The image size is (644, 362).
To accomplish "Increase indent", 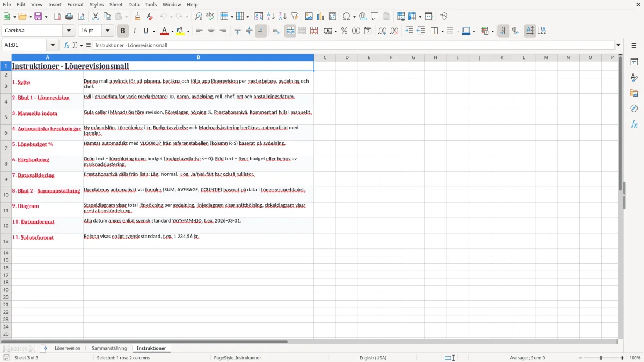I will coord(409,31).
